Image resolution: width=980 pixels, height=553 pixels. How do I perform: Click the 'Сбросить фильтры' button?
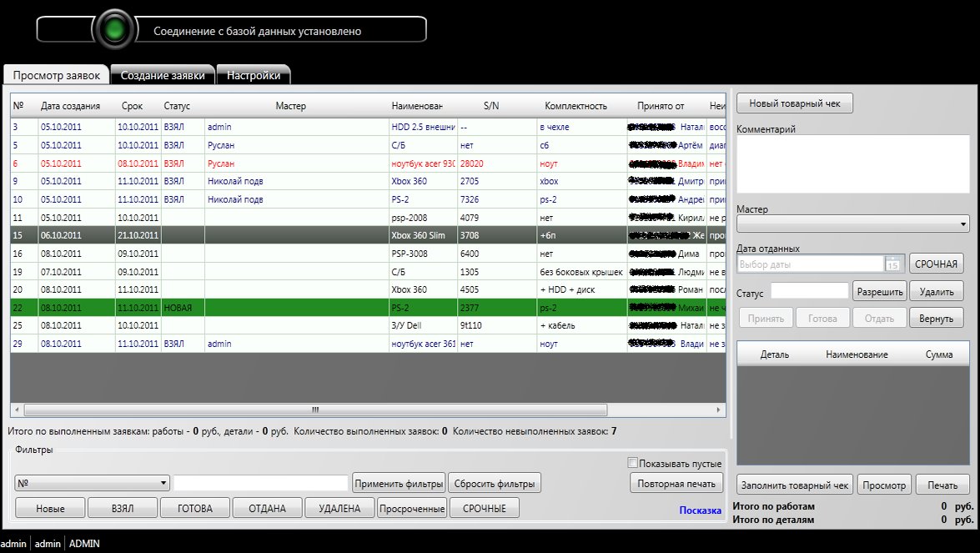pyautogui.click(x=494, y=484)
